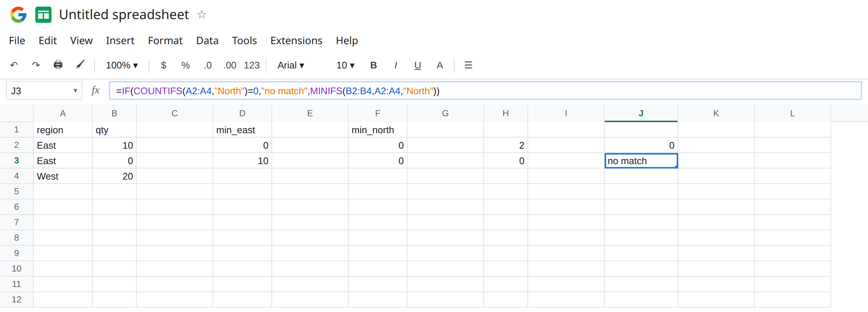Select the 'min_east' cell
The height and width of the screenshot is (312, 868).
pyautogui.click(x=242, y=130)
